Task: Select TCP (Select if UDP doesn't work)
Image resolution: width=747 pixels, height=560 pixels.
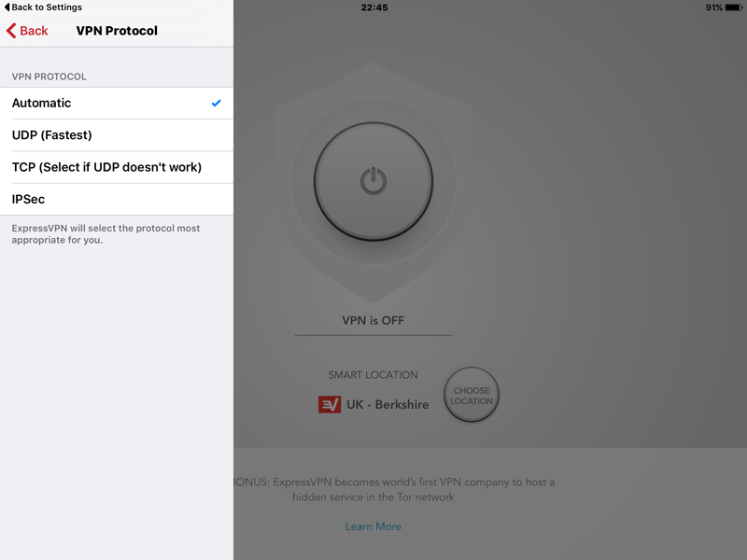Action: coord(117,167)
